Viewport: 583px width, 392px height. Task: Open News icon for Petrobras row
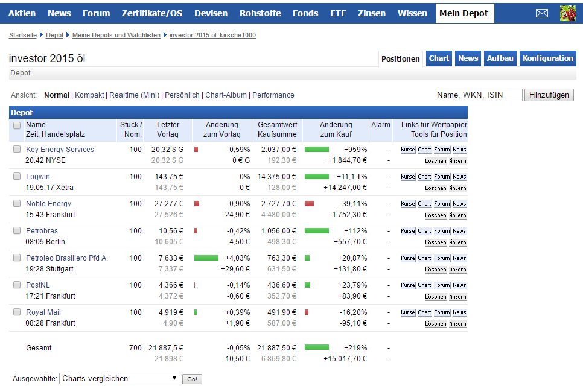tap(459, 231)
